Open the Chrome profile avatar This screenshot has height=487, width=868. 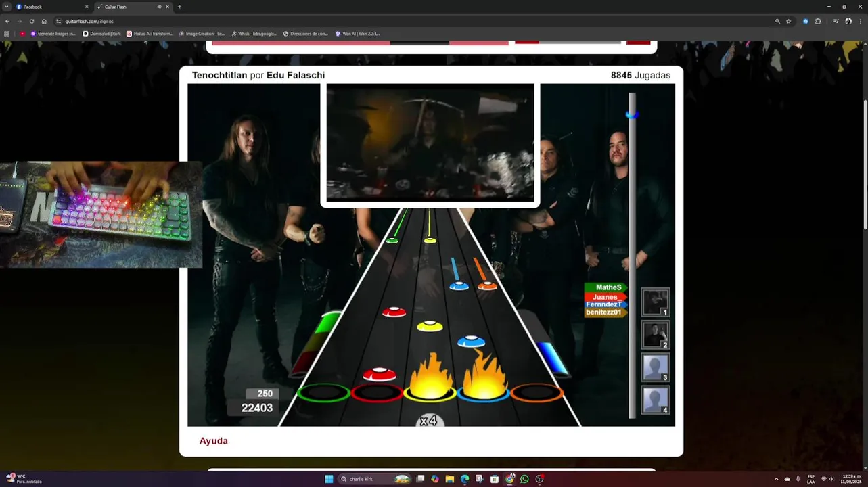(848, 21)
